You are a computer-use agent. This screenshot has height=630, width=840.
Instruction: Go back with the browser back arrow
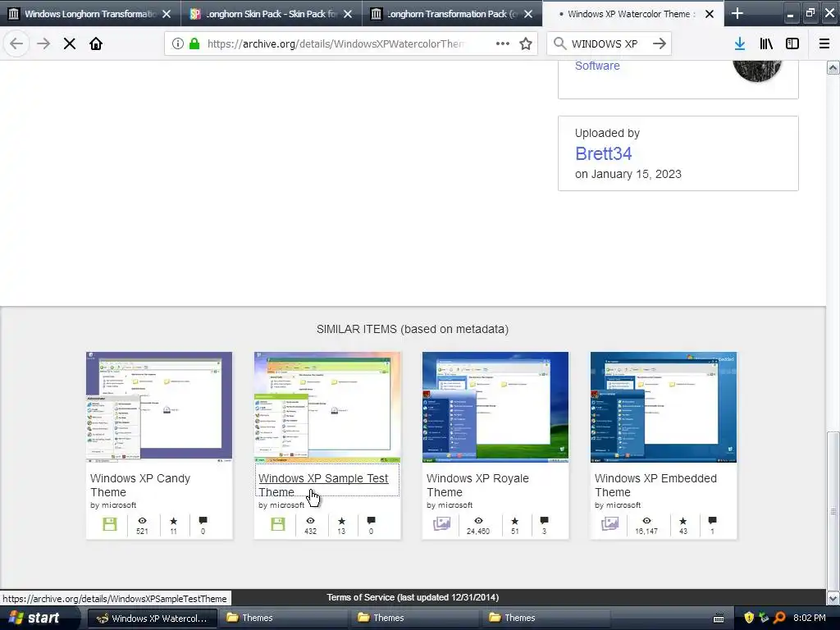click(x=16, y=43)
